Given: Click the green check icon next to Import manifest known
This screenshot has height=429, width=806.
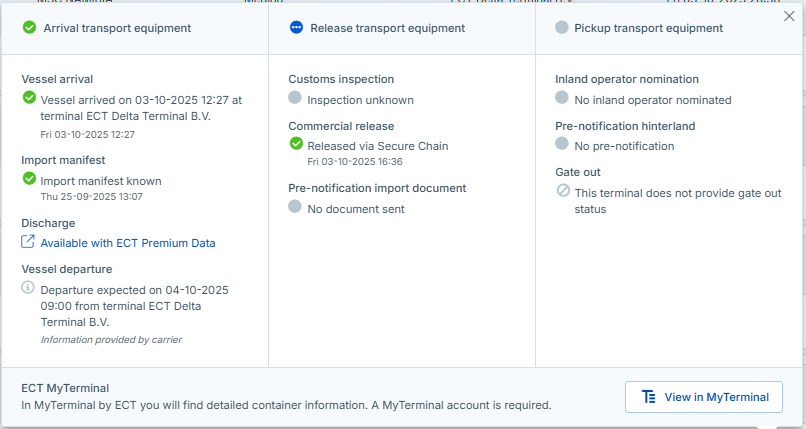Looking at the screenshot, I should coord(29,178).
